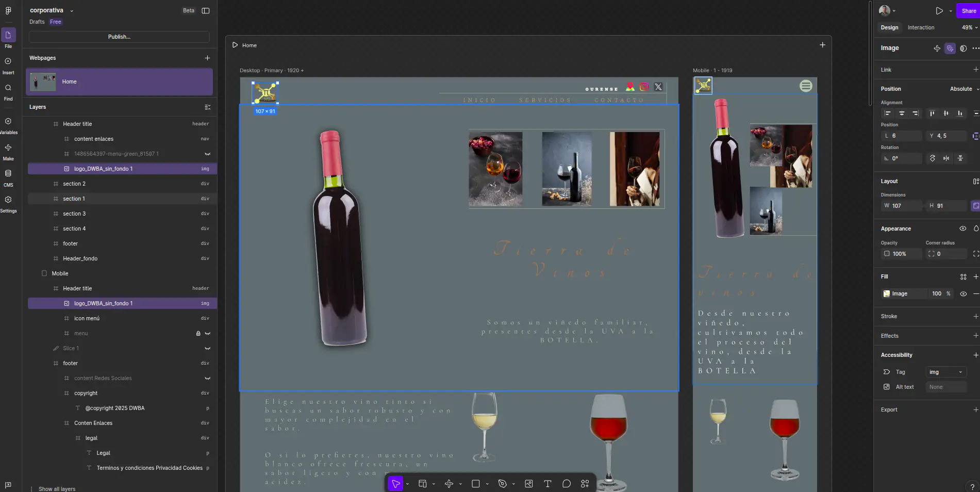Switch to the Interaction tab
The height and width of the screenshot is (492, 980).
point(921,28)
